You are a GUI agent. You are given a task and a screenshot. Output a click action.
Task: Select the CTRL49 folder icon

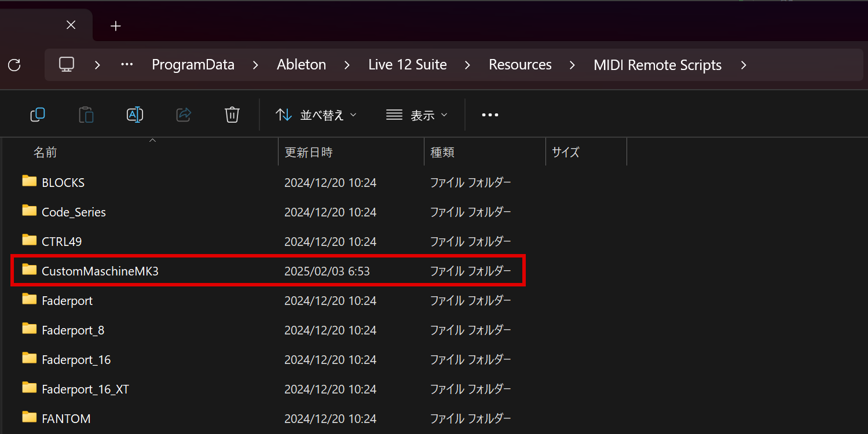point(30,240)
